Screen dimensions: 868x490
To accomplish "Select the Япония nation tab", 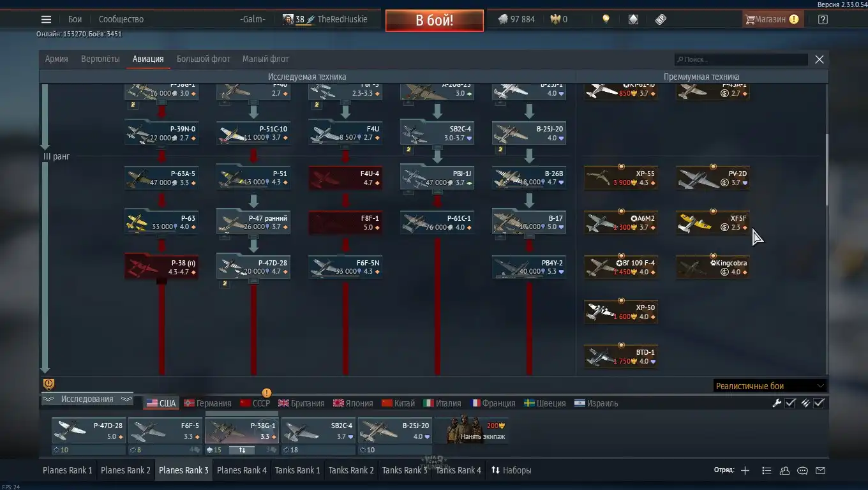I will click(x=352, y=403).
